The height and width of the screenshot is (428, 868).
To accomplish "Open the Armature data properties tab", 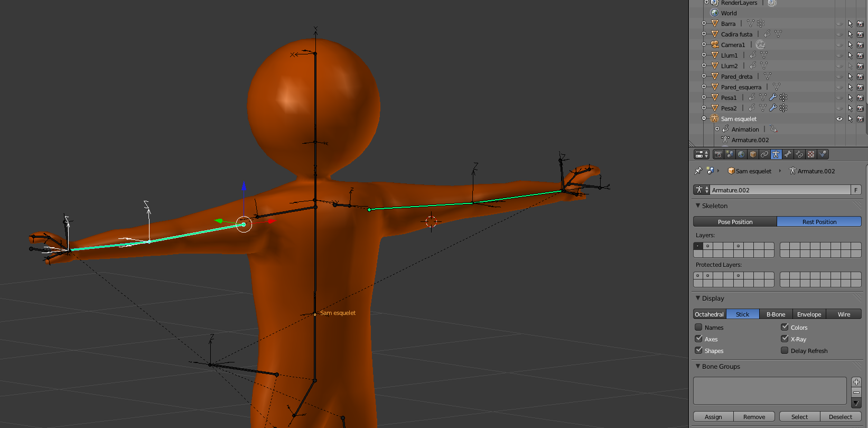I will click(x=776, y=154).
